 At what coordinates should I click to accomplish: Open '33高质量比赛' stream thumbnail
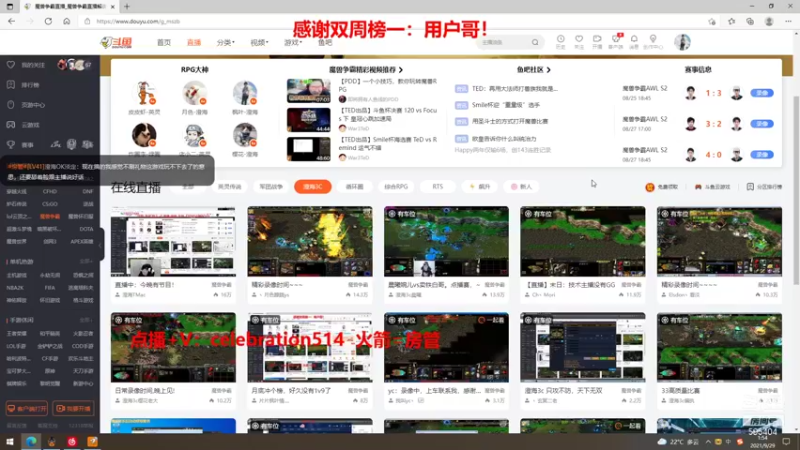[x=719, y=347]
